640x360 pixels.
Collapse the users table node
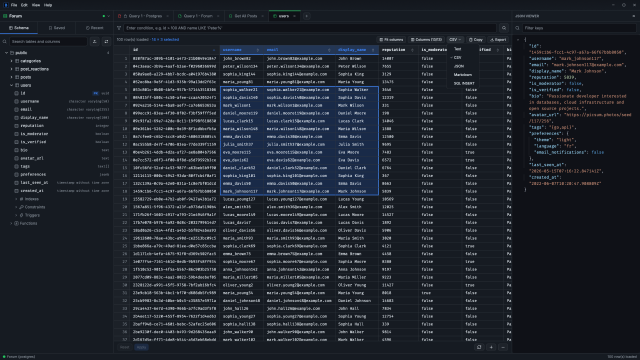tap(11, 85)
